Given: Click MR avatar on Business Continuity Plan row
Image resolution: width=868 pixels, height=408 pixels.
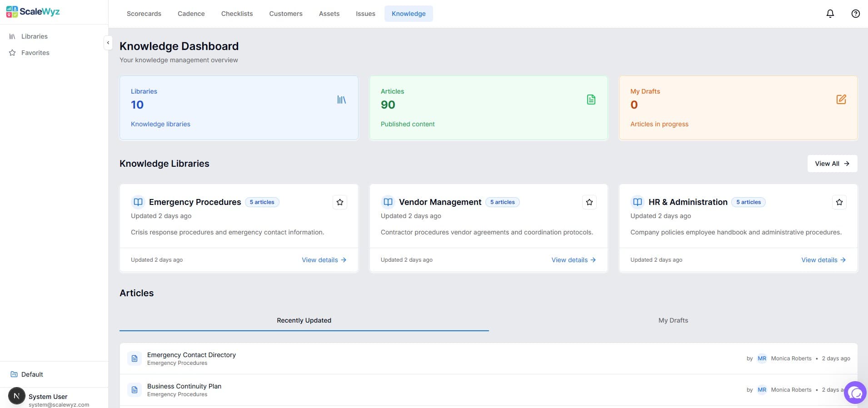Looking at the screenshot, I should 762,390.
